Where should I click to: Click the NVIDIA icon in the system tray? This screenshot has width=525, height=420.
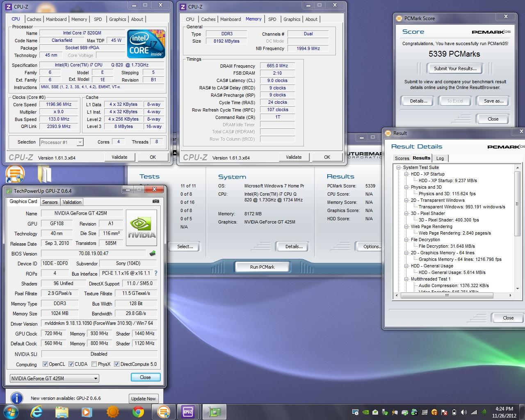365,412
